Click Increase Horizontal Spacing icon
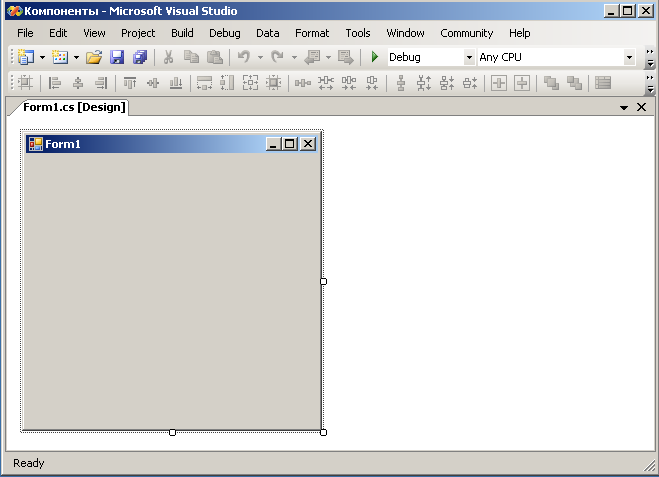 pyautogui.click(x=326, y=83)
